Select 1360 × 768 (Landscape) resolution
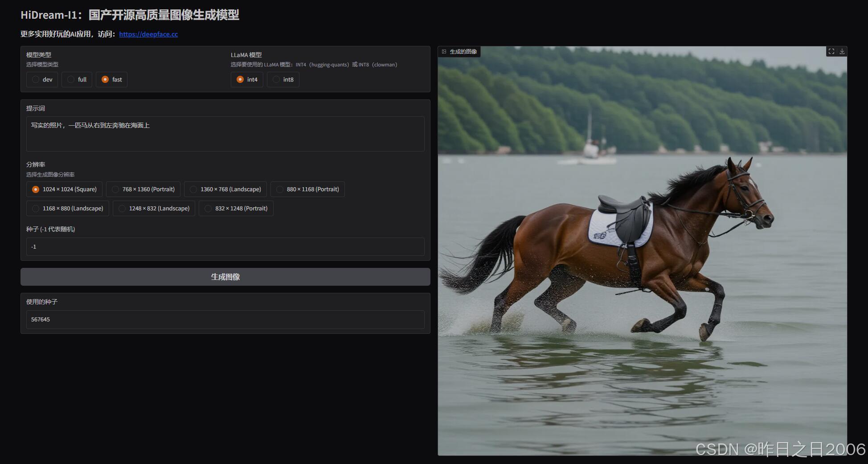This screenshot has width=868, height=464. [x=225, y=189]
